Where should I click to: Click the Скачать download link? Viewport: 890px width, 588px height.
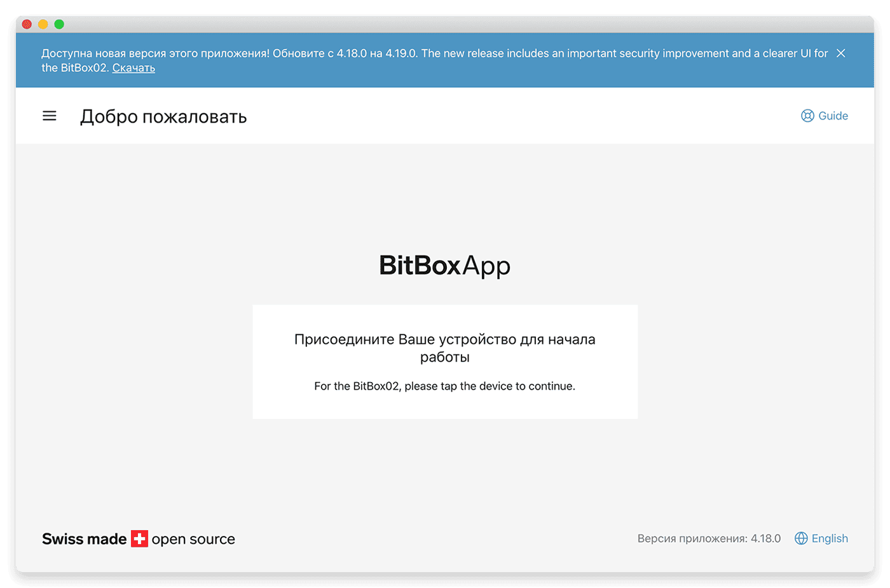tap(133, 68)
